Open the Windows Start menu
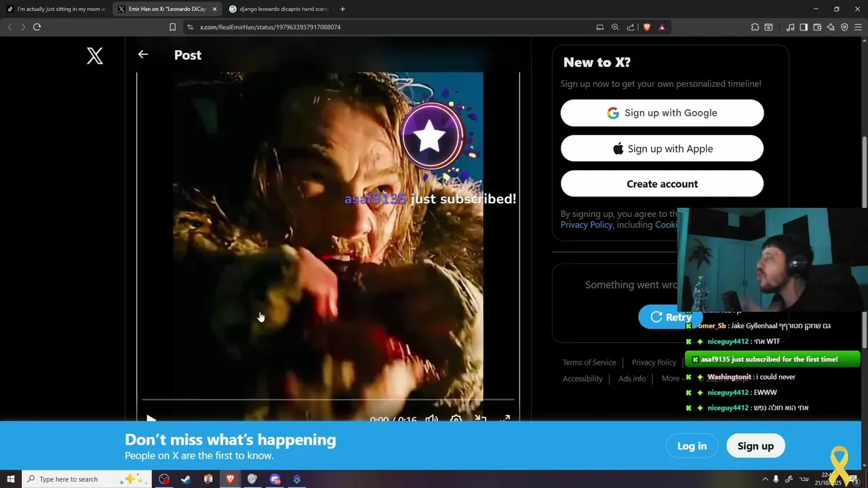868x488 pixels. pyautogui.click(x=11, y=479)
